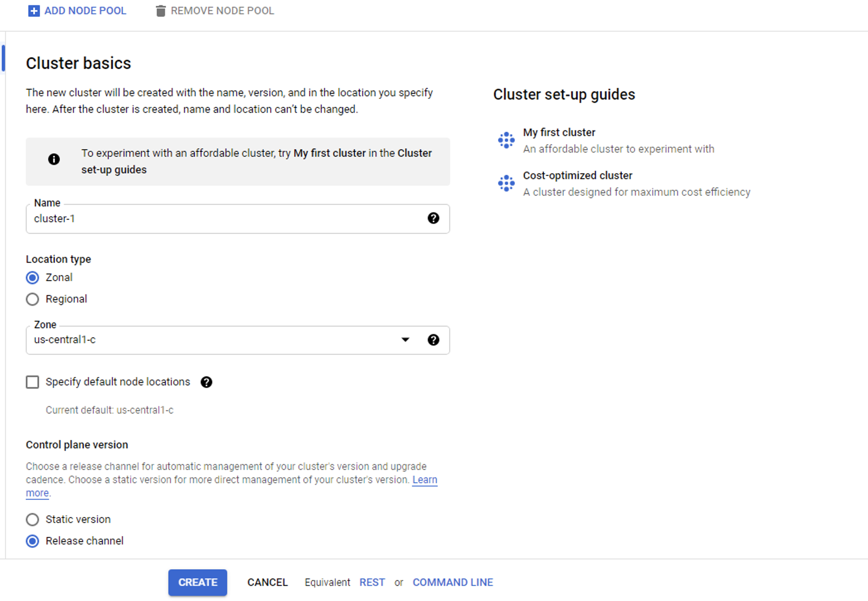Open the equivalent COMMAND LINE link
Viewport: 868px width, 601px height.
click(453, 582)
